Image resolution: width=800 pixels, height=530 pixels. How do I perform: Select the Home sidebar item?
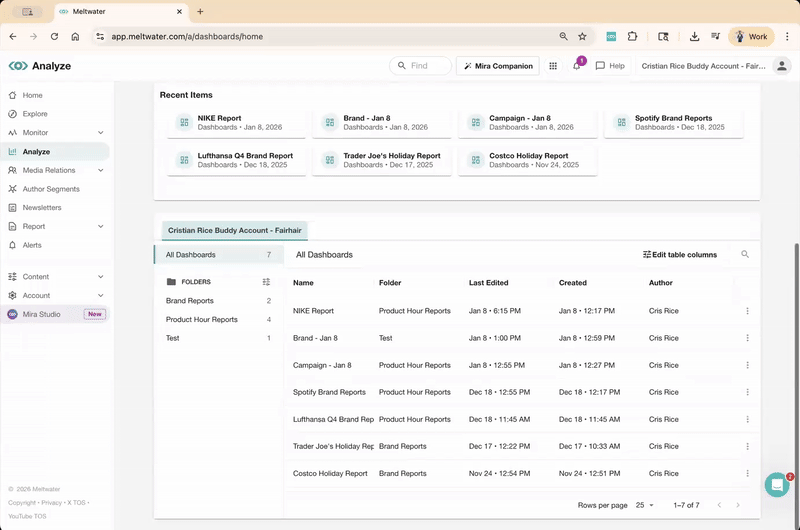55,95
